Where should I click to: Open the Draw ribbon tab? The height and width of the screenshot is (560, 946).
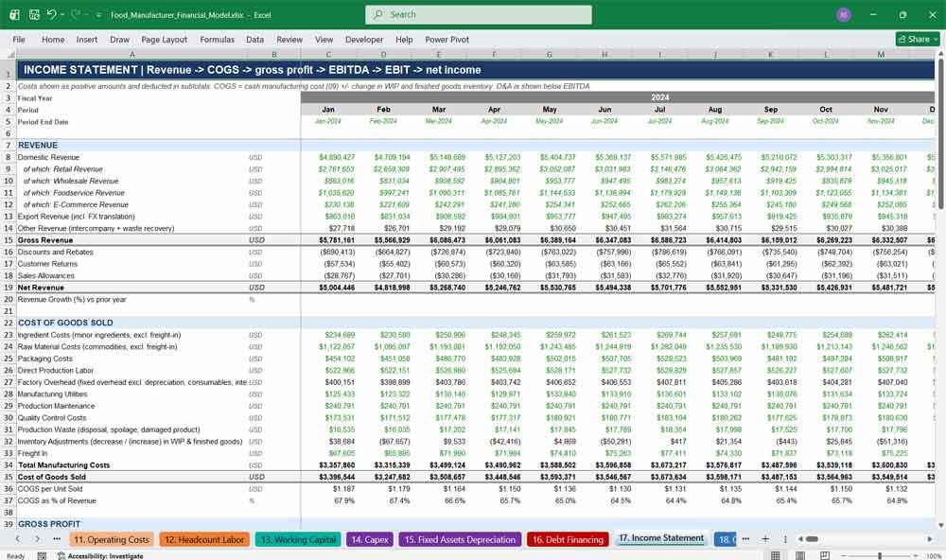119,39
